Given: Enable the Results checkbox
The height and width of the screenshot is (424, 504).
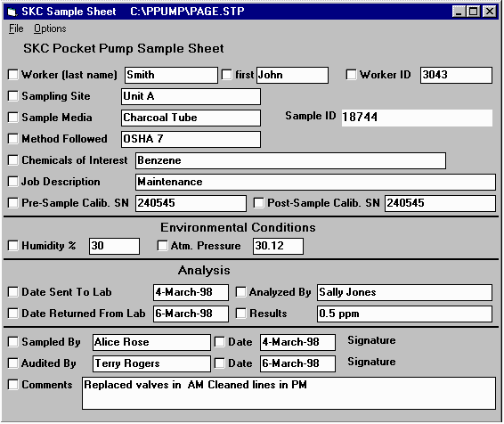Looking at the screenshot, I should click(240, 313).
